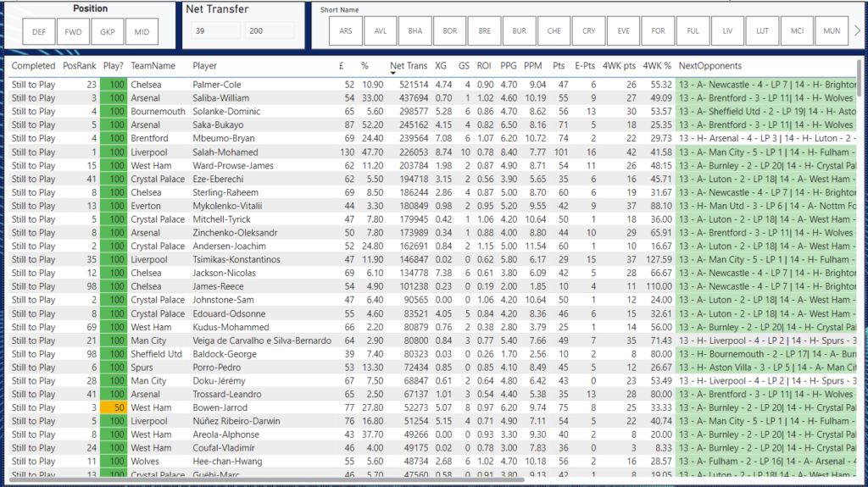Click Net Trans value 521514
868x487 pixels.
[x=414, y=85]
